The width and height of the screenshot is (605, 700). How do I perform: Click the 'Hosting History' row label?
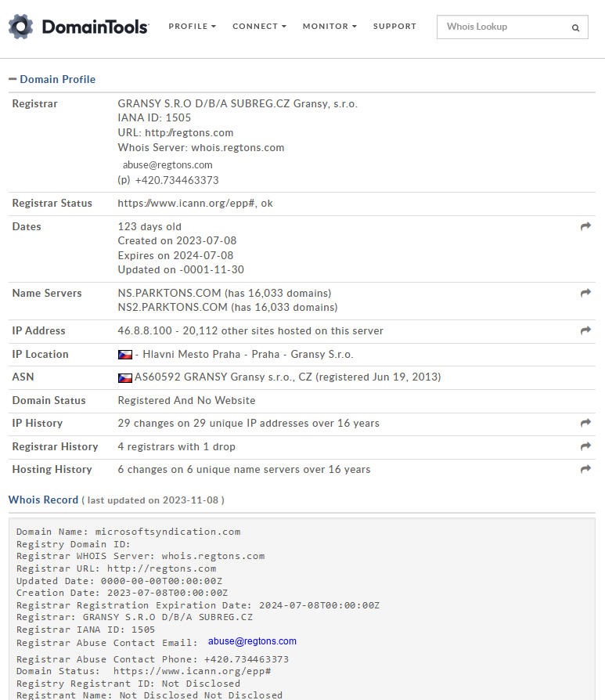pos(52,469)
